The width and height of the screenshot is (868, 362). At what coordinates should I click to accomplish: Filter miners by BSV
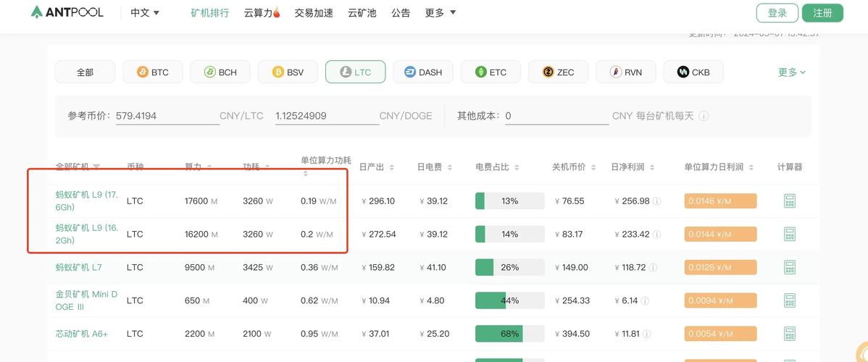(x=288, y=72)
